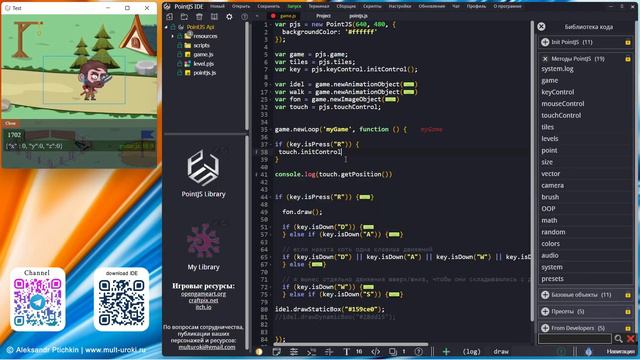
Task: Click the blue drop icon near Навигация
Action: coord(588,351)
